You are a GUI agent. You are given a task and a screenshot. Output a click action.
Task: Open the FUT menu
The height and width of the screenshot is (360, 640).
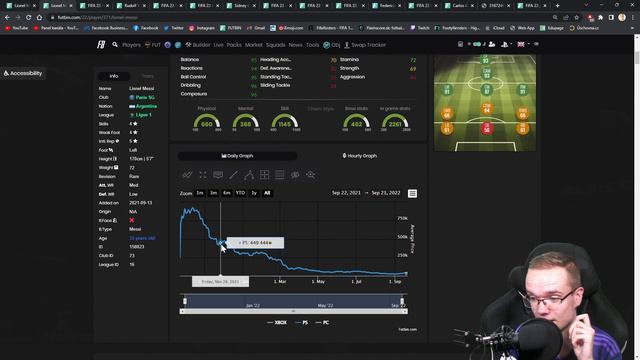point(153,45)
